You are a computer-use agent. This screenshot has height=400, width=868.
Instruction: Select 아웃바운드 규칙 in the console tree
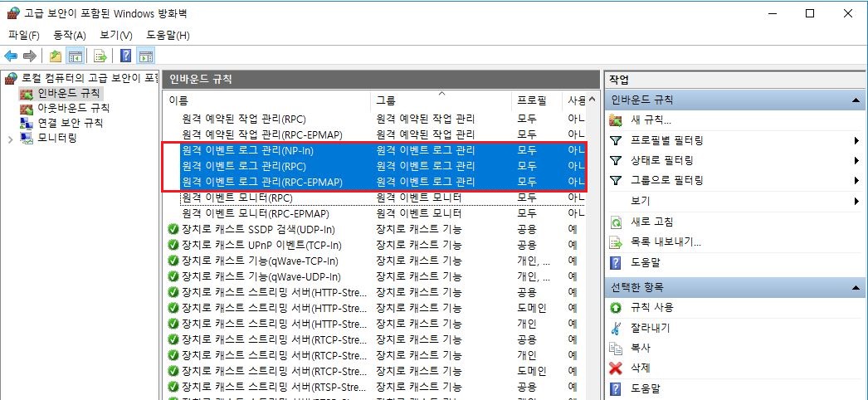[74, 107]
